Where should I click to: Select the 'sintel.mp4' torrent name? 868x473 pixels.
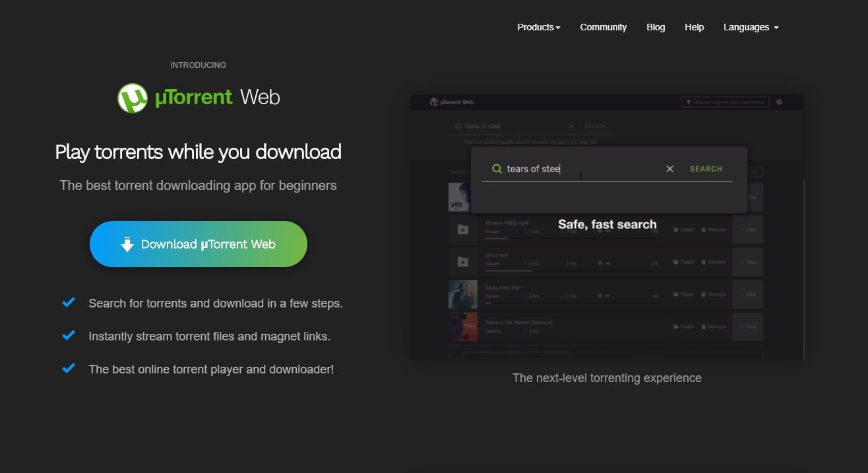pos(497,255)
